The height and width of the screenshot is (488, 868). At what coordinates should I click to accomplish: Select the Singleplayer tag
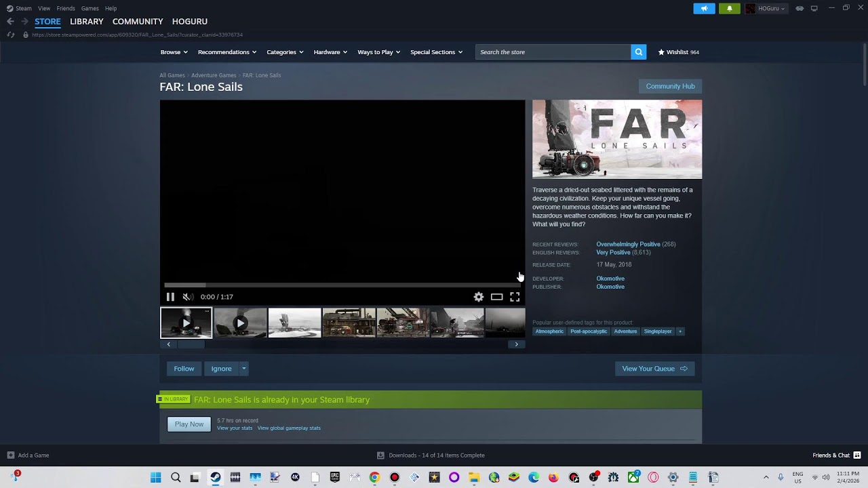(x=658, y=331)
